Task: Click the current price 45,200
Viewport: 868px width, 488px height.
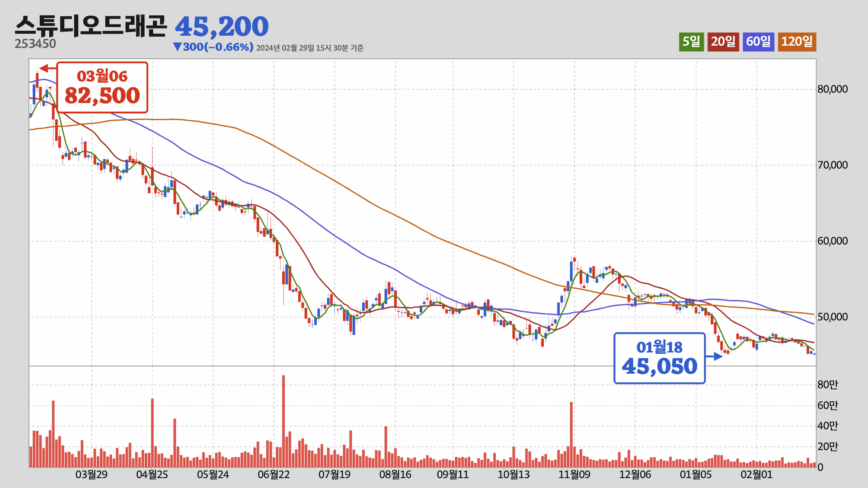Action: 222,27
